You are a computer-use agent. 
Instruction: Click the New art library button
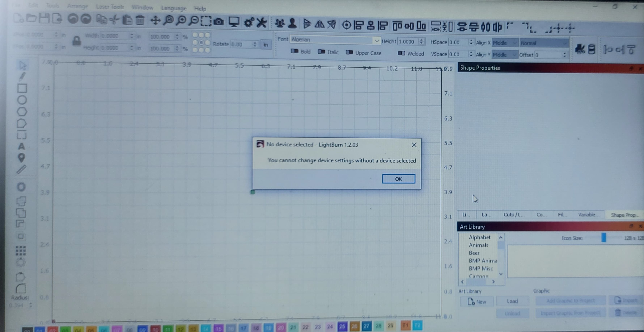tap(477, 301)
